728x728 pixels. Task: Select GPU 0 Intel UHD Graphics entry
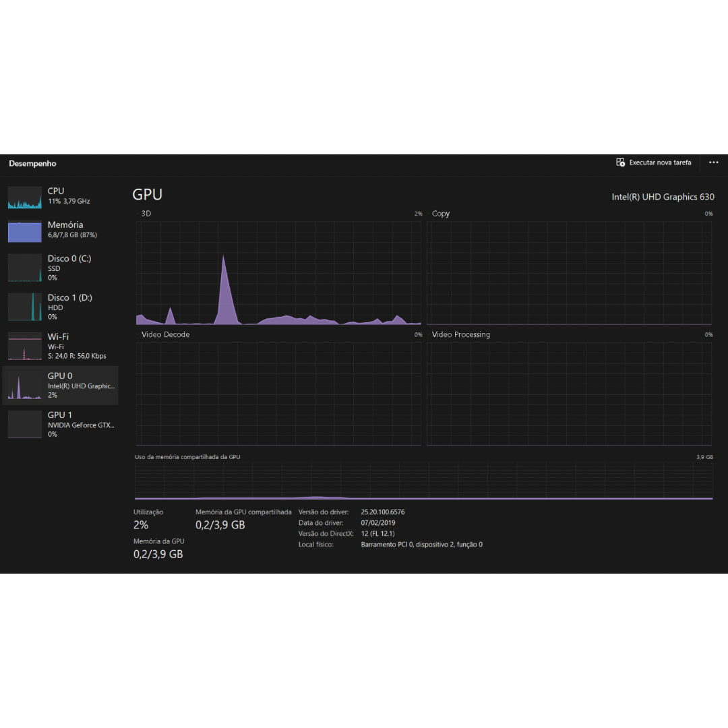pyautogui.click(x=61, y=385)
